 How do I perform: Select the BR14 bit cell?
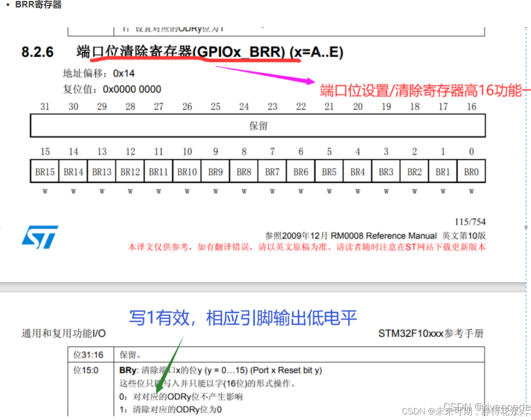(x=73, y=171)
